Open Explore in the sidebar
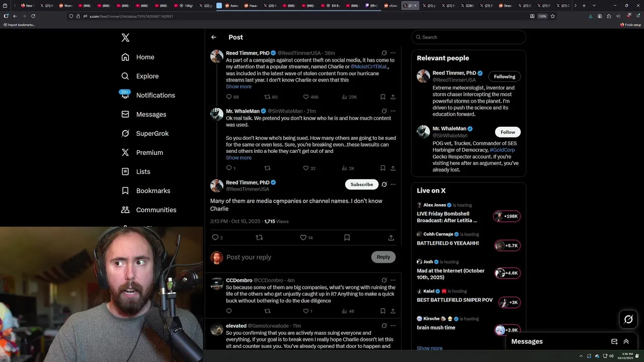 [140, 76]
